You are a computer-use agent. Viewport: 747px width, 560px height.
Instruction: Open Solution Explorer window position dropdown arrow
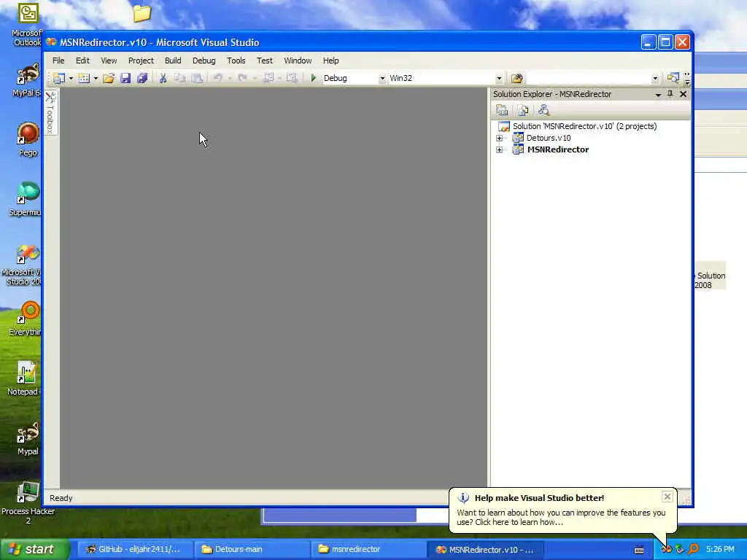[658, 95]
